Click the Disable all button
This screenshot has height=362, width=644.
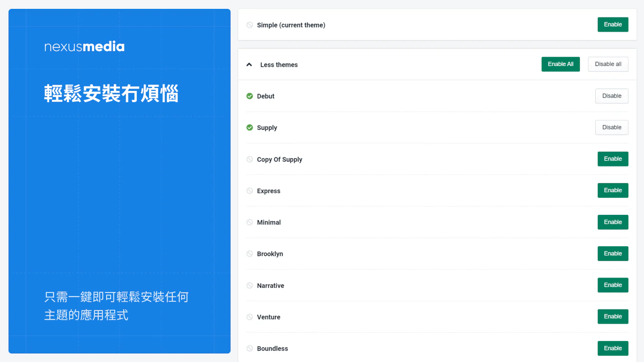(608, 64)
